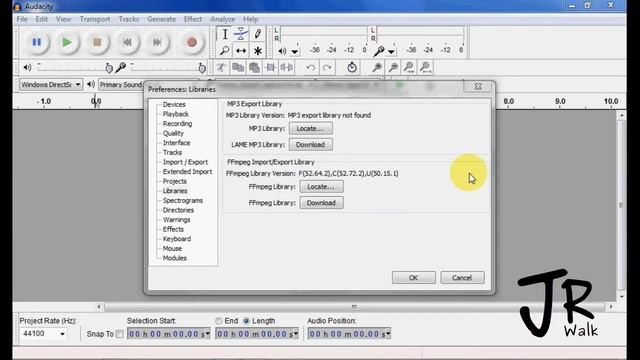640x360 pixels.
Task: Select Devices in preferences tree
Action: tap(174, 104)
